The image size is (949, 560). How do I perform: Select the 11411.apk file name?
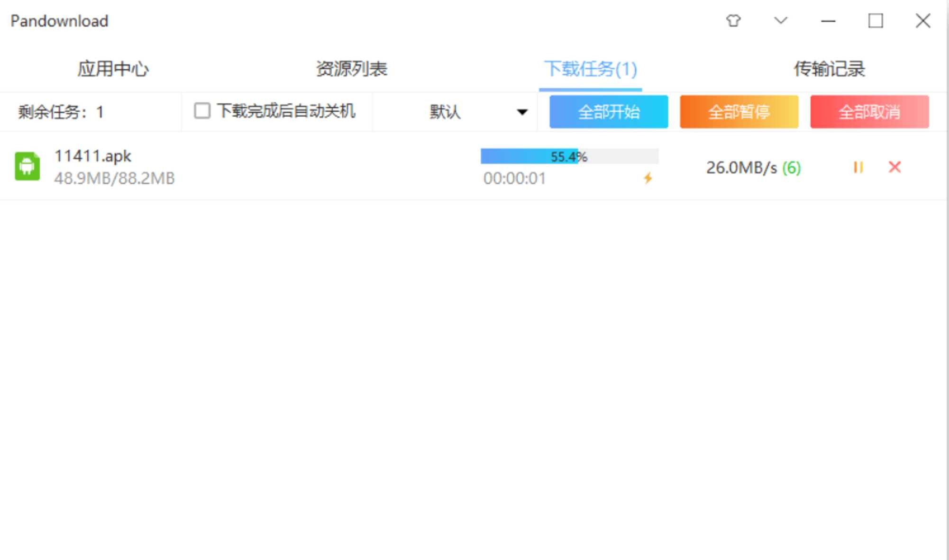[92, 156]
